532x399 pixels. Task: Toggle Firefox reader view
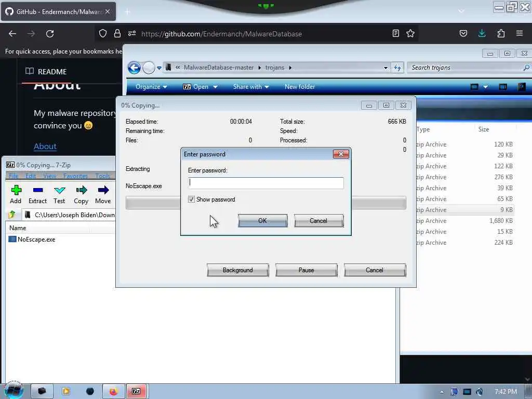(x=395, y=33)
